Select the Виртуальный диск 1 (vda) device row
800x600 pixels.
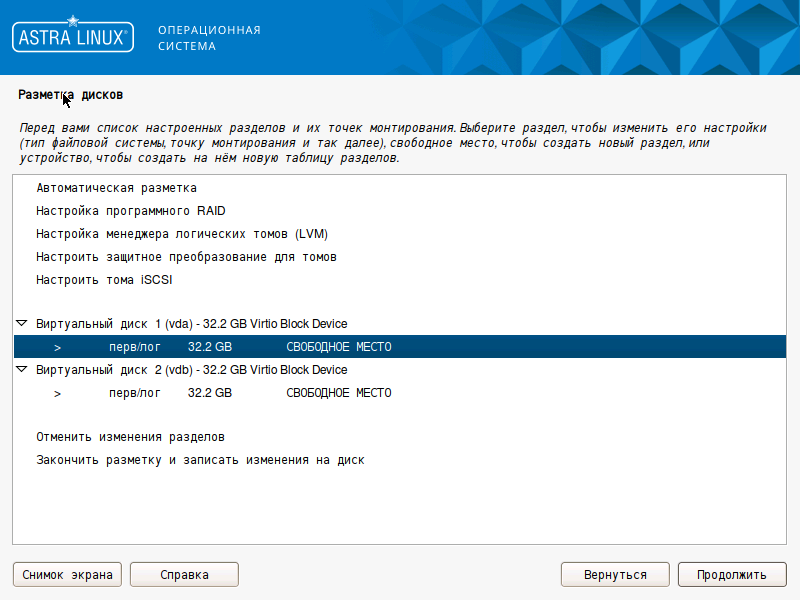click(191, 324)
